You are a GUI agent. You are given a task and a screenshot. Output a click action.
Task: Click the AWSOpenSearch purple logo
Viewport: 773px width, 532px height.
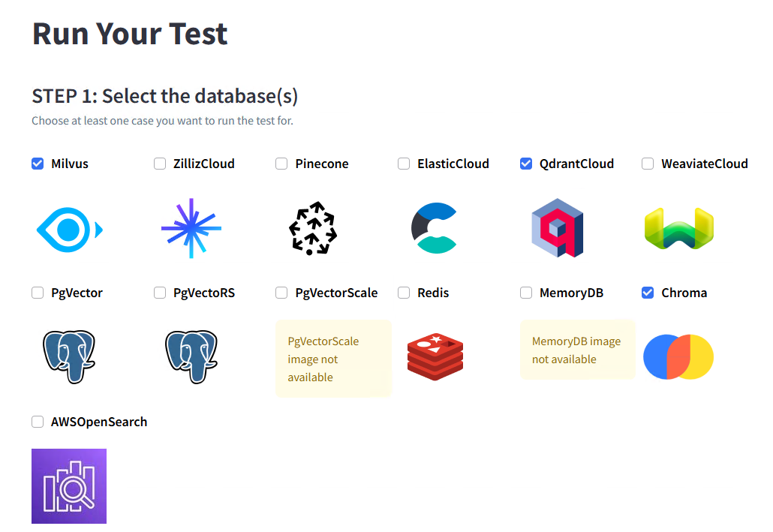click(69, 486)
